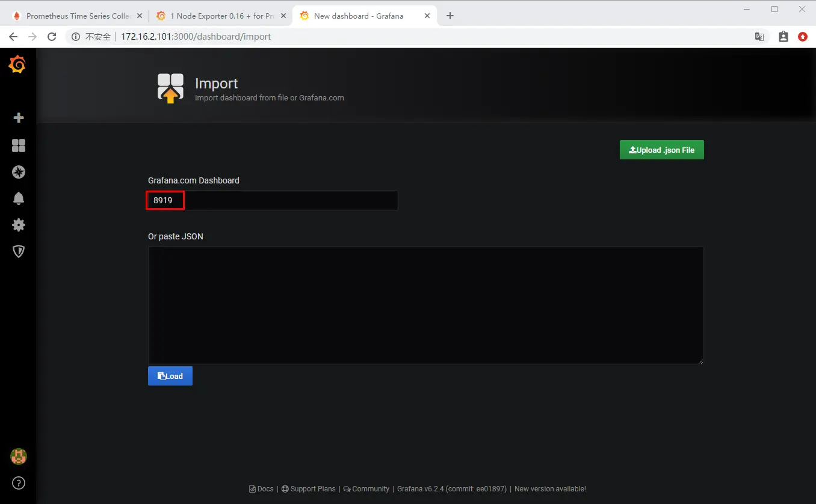Click the 'Grafana.com Dashboard' label

click(x=194, y=180)
